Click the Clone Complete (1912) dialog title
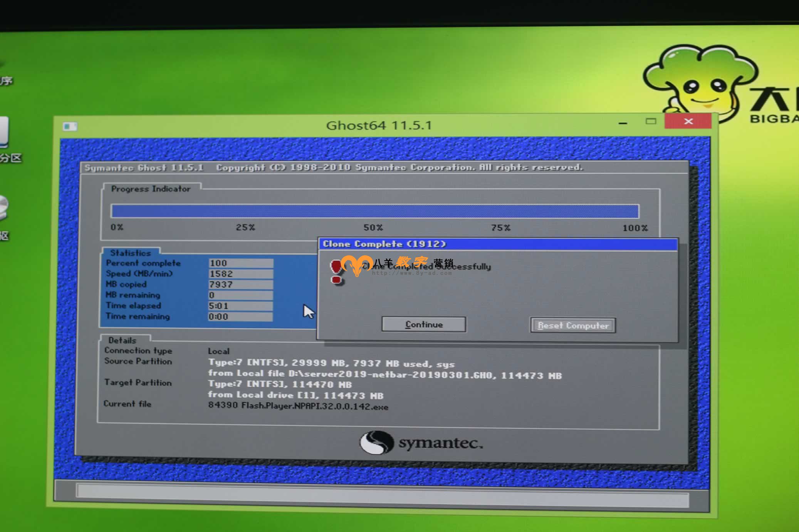799x532 pixels. click(x=384, y=244)
